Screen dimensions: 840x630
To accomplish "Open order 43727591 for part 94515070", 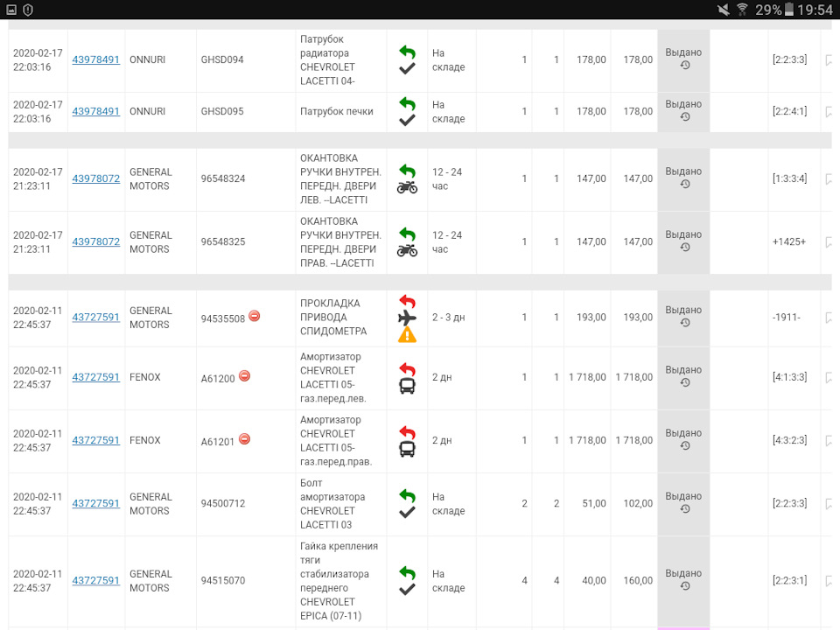I will 96,581.
